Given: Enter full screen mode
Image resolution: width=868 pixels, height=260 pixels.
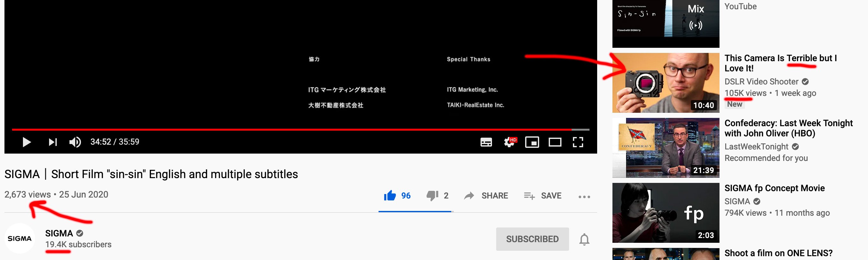Looking at the screenshot, I should click(578, 142).
